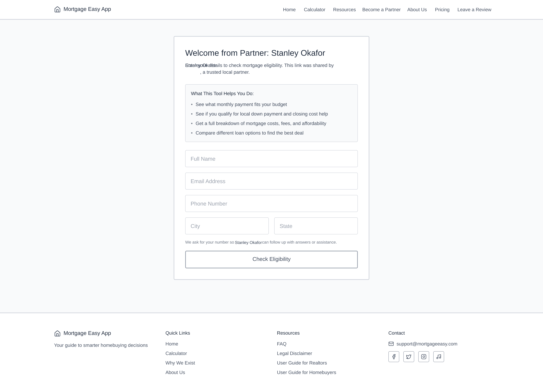Open Pricing from the navigation bar
This screenshot has width=543, height=392.
[442, 10]
